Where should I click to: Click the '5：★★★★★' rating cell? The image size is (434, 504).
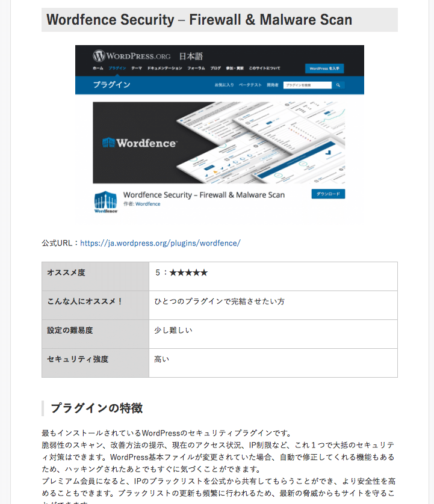[x=273, y=277]
